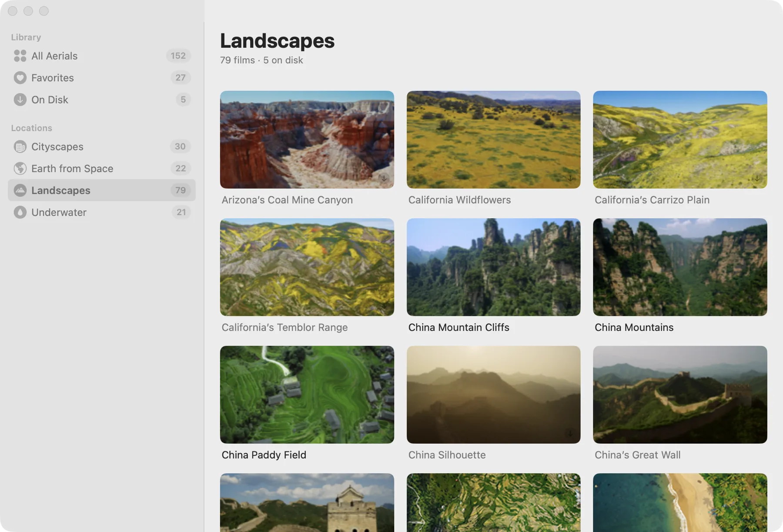The width and height of the screenshot is (783, 532).
Task: Download California's Temblor Range via arrow icon
Action: coord(384,306)
